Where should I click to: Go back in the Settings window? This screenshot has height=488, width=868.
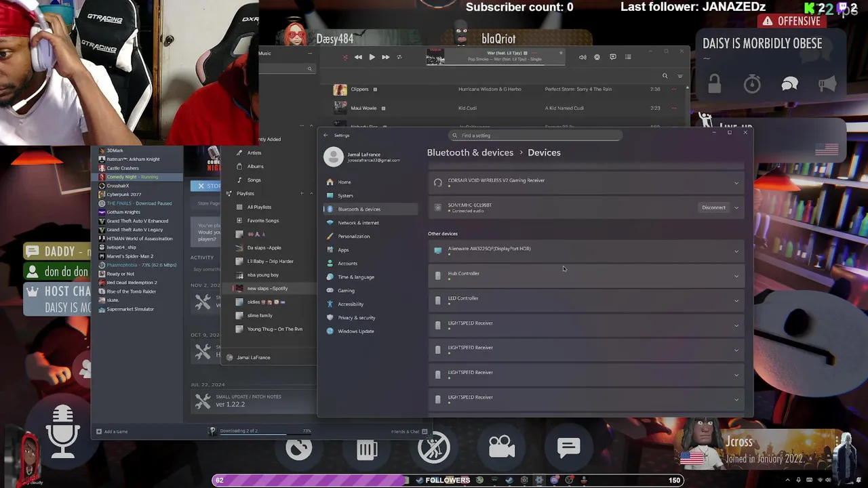(325, 135)
